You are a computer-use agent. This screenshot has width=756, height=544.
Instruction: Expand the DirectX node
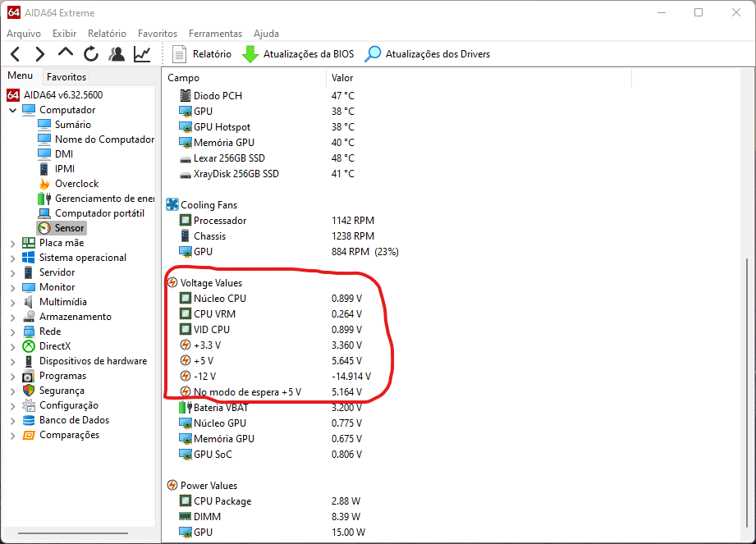coord(12,347)
